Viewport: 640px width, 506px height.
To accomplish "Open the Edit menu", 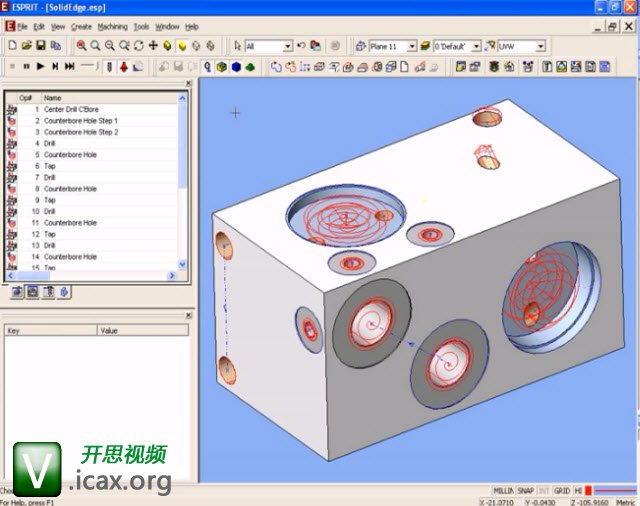I will (x=39, y=27).
